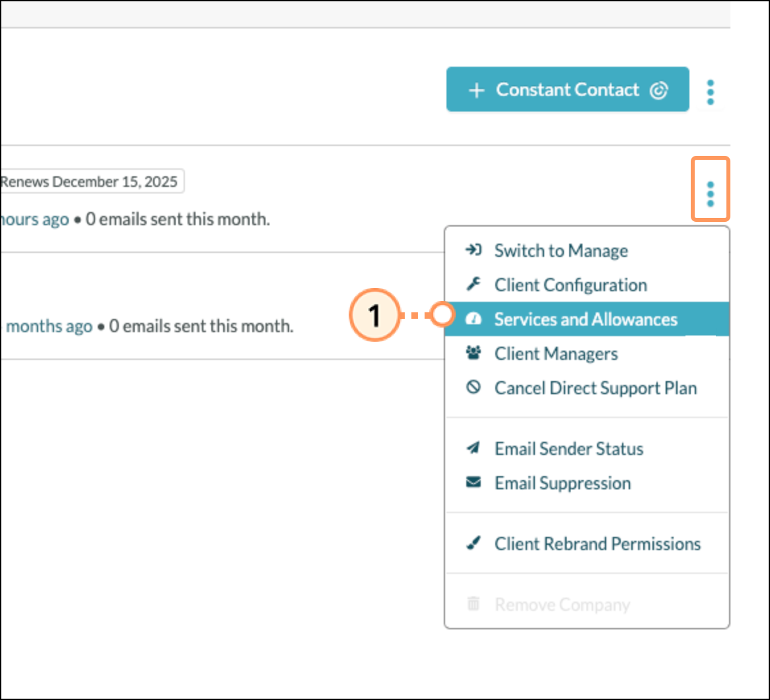Choose Switch to Manage from the menu
The image size is (770, 700).
pyautogui.click(x=561, y=250)
